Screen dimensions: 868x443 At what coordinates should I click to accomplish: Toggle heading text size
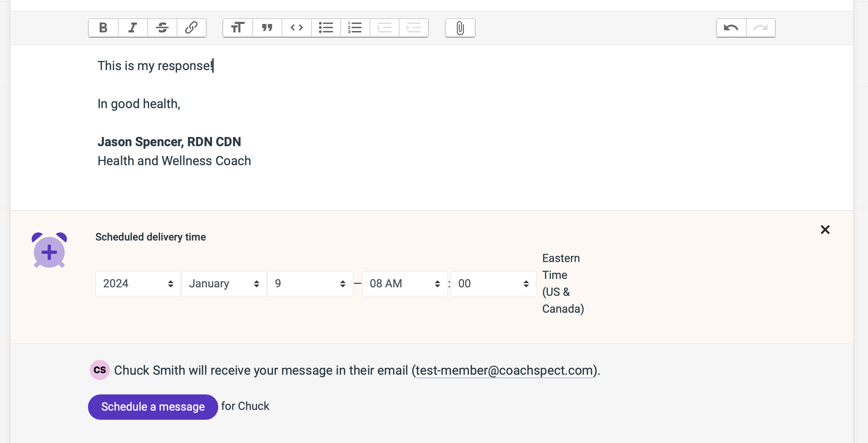click(x=238, y=27)
